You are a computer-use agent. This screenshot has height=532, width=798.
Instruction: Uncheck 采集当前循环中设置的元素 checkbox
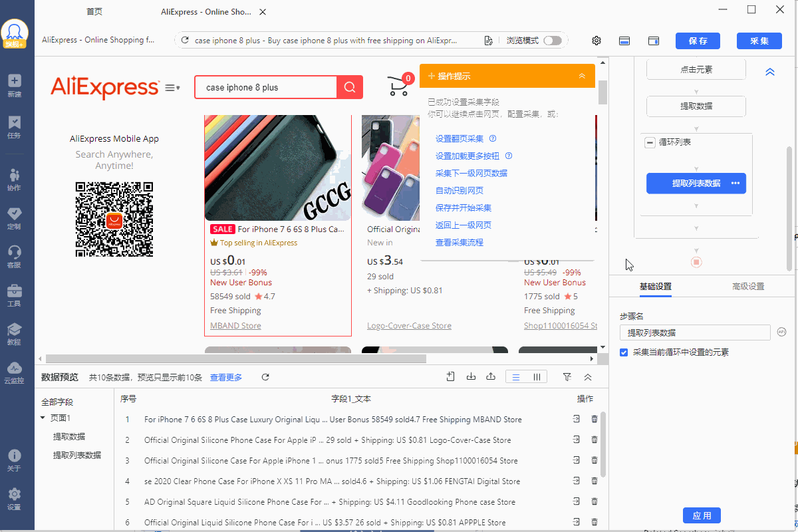click(x=624, y=352)
